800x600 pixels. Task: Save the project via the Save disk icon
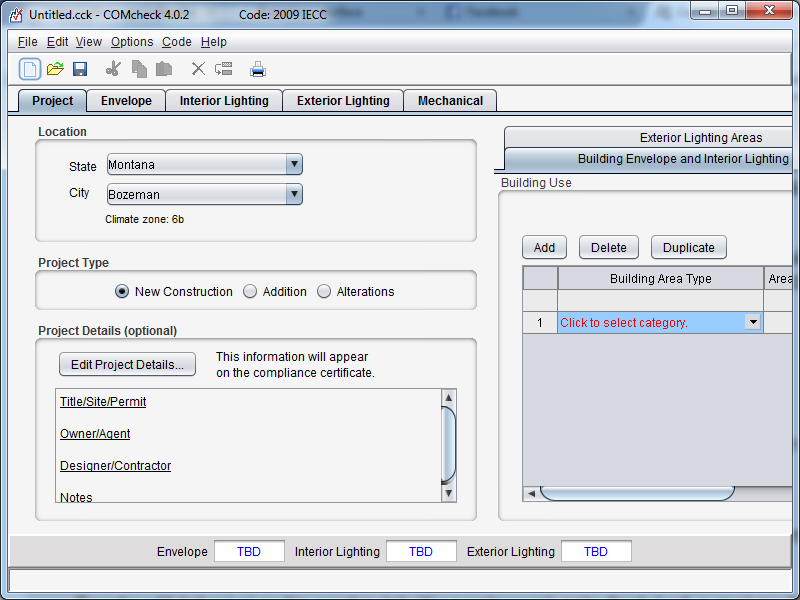[x=80, y=68]
